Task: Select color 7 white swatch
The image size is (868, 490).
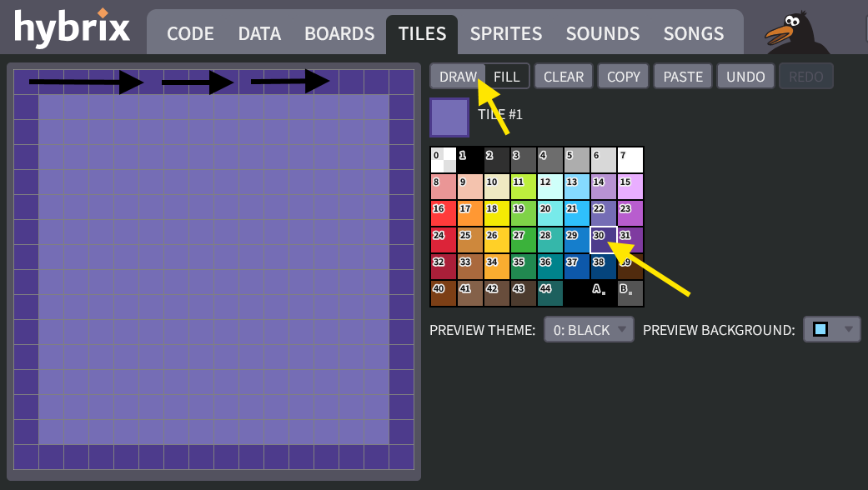Action: point(630,160)
